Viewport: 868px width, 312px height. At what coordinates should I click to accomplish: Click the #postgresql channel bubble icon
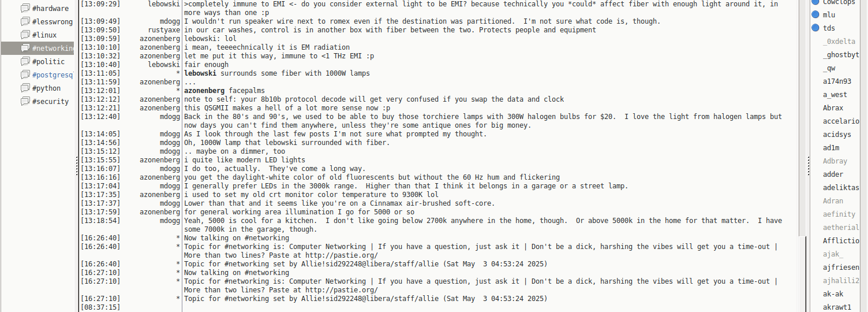(x=25, y=75)
